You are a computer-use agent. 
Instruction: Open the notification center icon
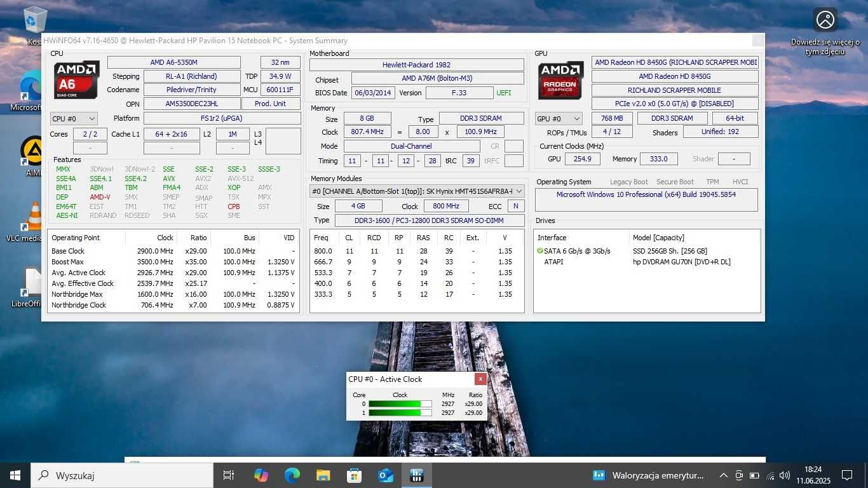click(x=847, y=475)
